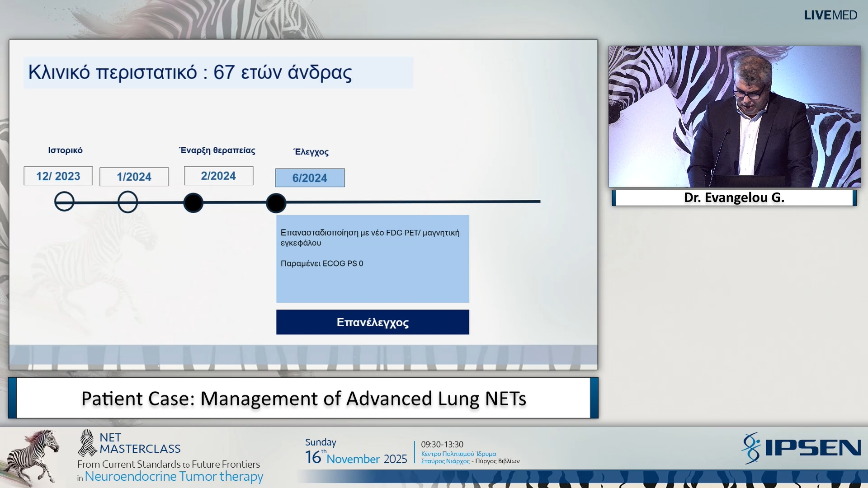The width and height of the screenshot is (868, 488).
Task: Expand the blue restaging details box
Action: tap(373, 259)
